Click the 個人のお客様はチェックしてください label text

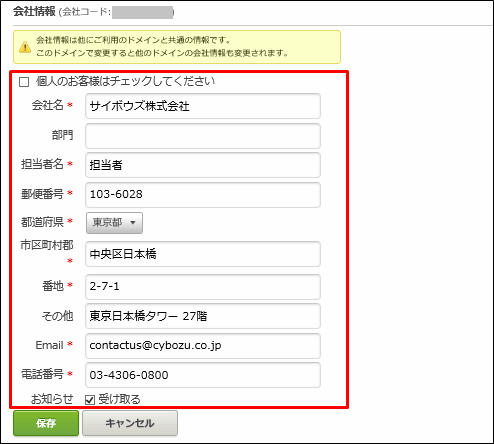tap(125, 81)
